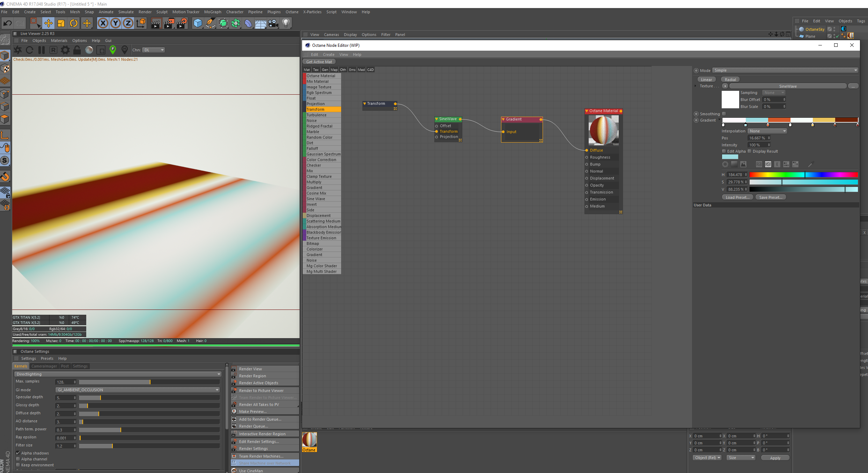868x473 pixels.
Task: Pause the Live Viewer render
Action: click(x=42, y=50)
